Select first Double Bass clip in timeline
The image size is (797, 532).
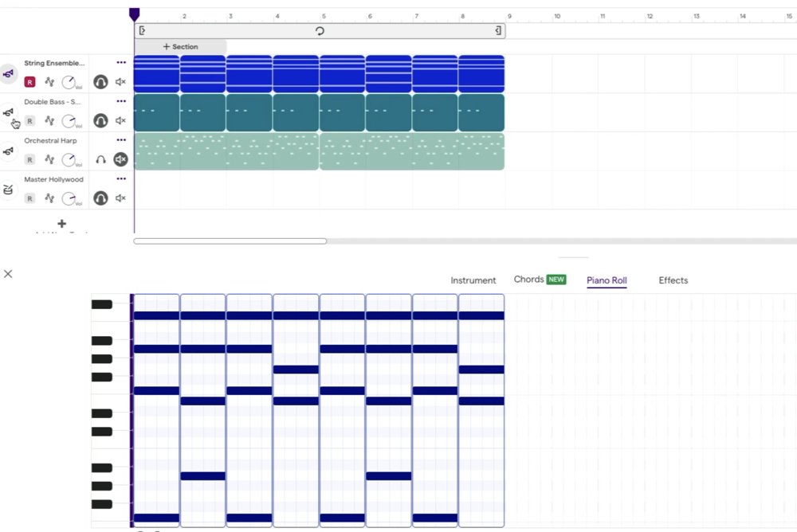pyautogui.click(x=156, y=112)
